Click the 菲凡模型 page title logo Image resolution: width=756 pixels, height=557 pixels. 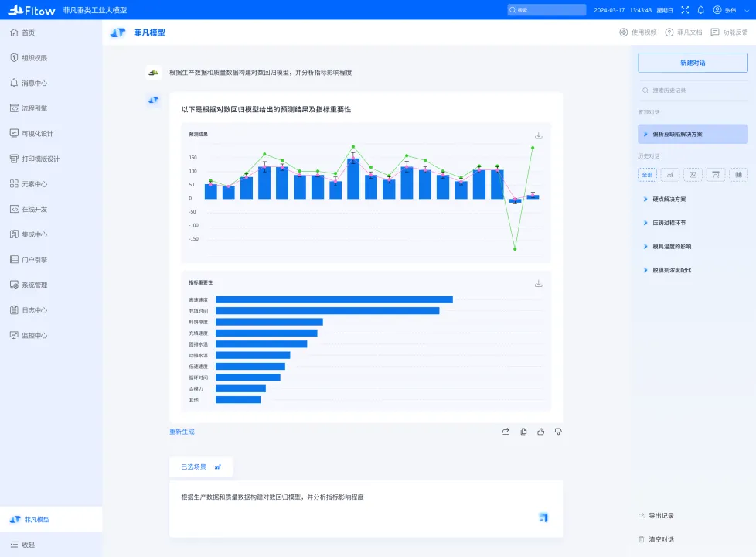(117, 32)
